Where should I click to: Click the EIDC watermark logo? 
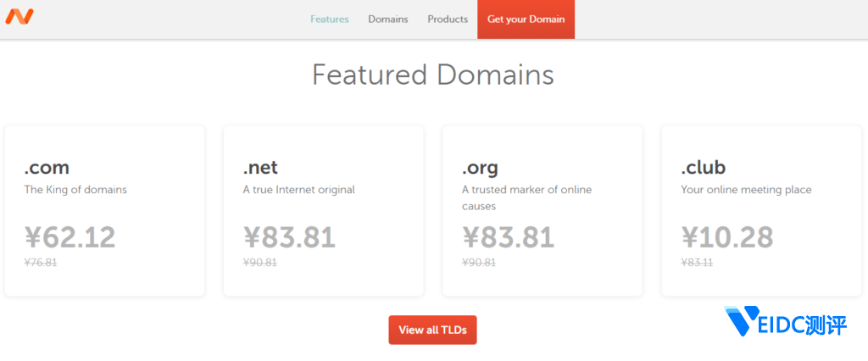[x=786, y=322]
